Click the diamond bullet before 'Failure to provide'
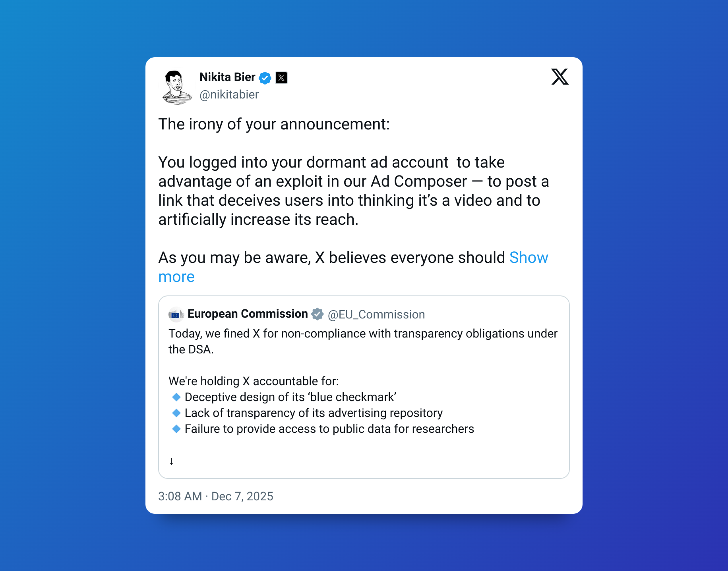Viewport: 728px width, 571px height. [176, 429]
